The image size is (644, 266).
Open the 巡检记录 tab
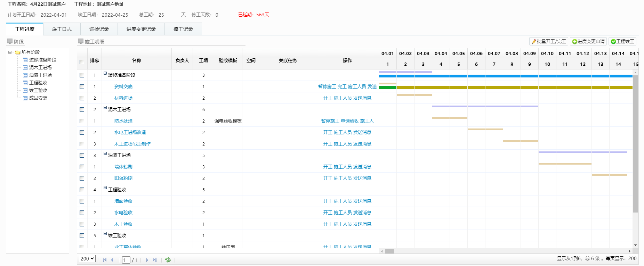(99, 29)
